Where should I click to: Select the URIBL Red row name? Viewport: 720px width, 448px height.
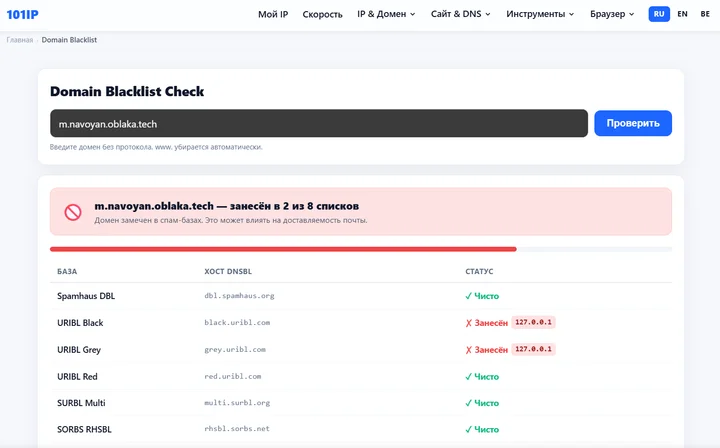click(x=77, y=376)
